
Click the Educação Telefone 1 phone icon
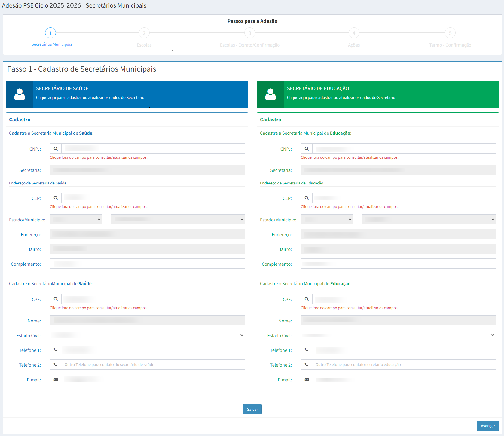pyautogui.click(x=306, y=350)
